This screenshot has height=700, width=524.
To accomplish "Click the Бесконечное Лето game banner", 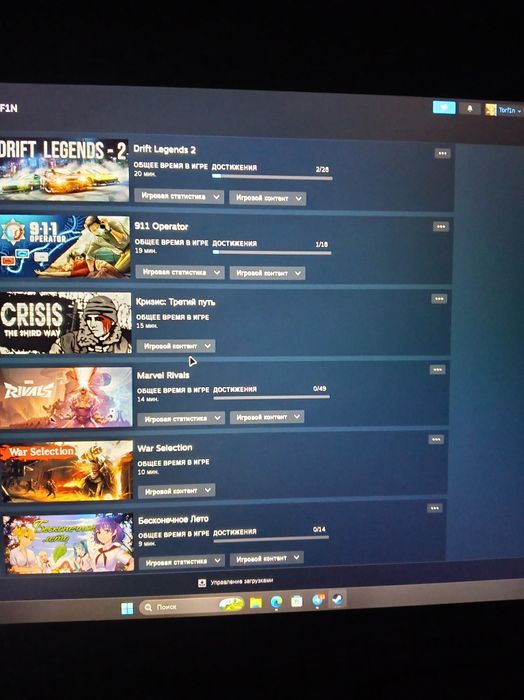I will pos(68,543).
